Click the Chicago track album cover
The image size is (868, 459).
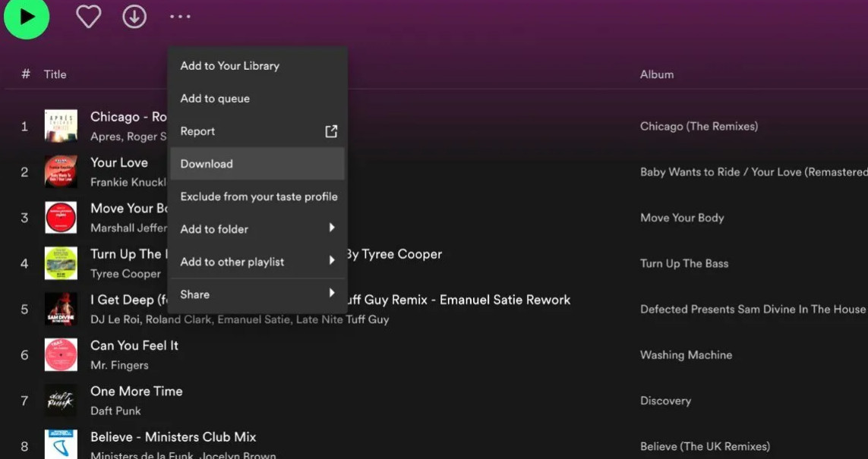pyautogui.click(x=61, y=126)
